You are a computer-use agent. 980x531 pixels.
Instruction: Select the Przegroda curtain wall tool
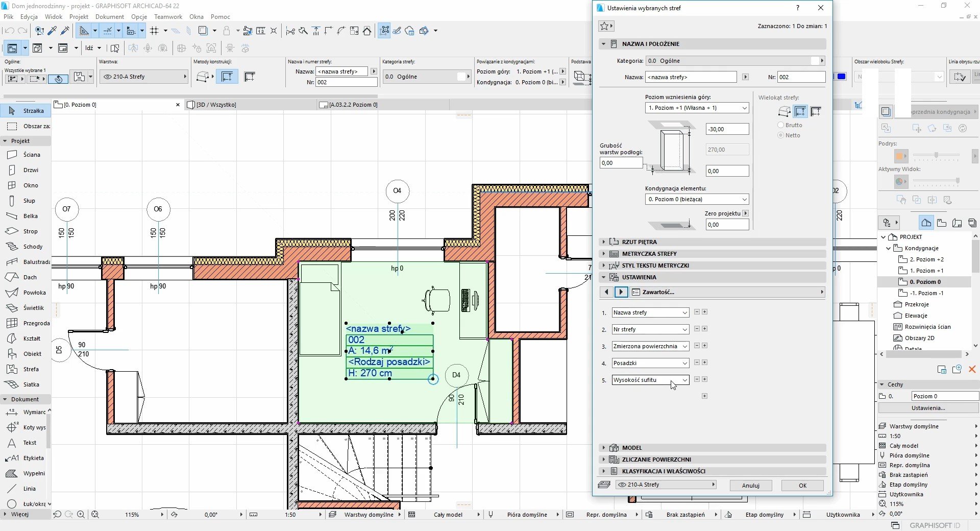(26, 323)
